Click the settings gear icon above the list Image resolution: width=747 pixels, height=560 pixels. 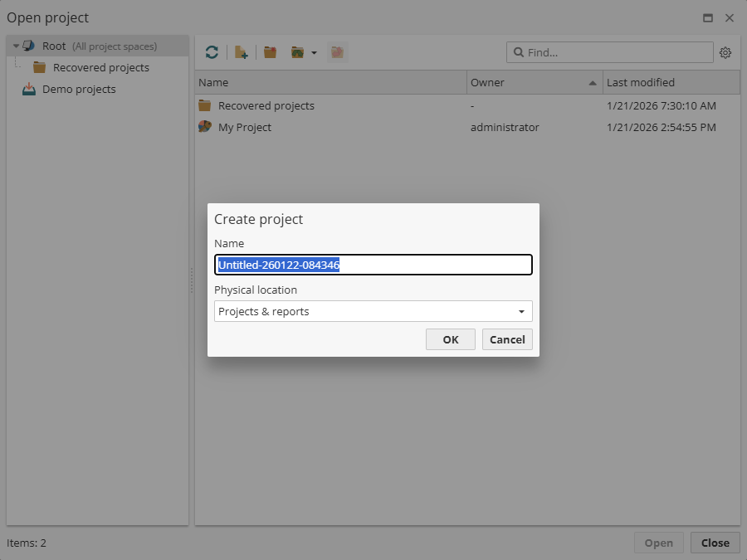click(x=725, y=52)
